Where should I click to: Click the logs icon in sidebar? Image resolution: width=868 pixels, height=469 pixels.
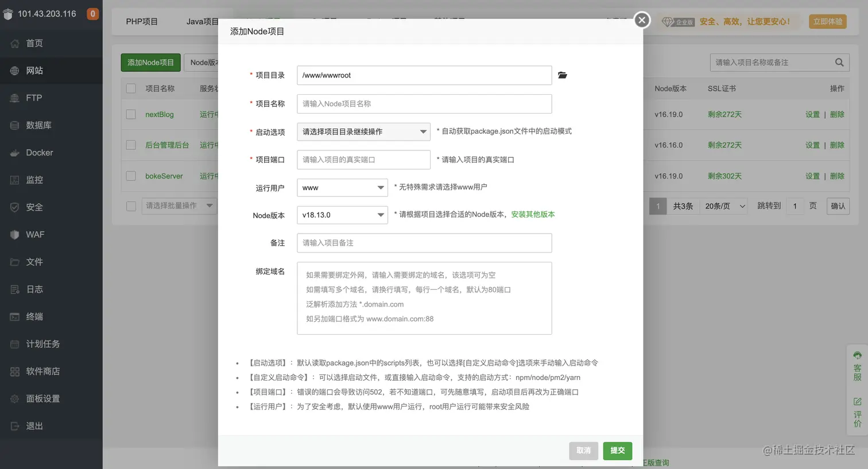tap(15, 289)
